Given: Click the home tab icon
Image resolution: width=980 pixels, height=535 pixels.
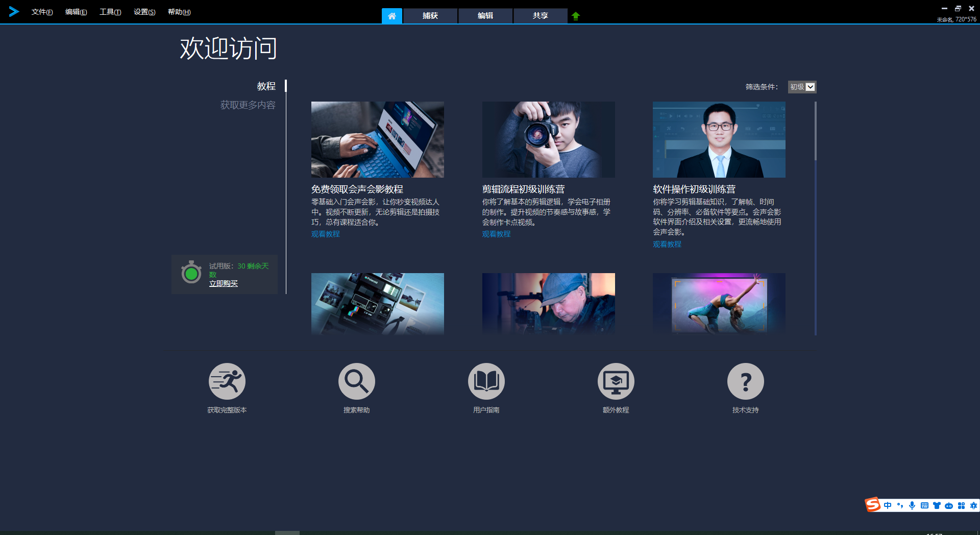Looking at the screenshot, I should [x=391, y=16].
